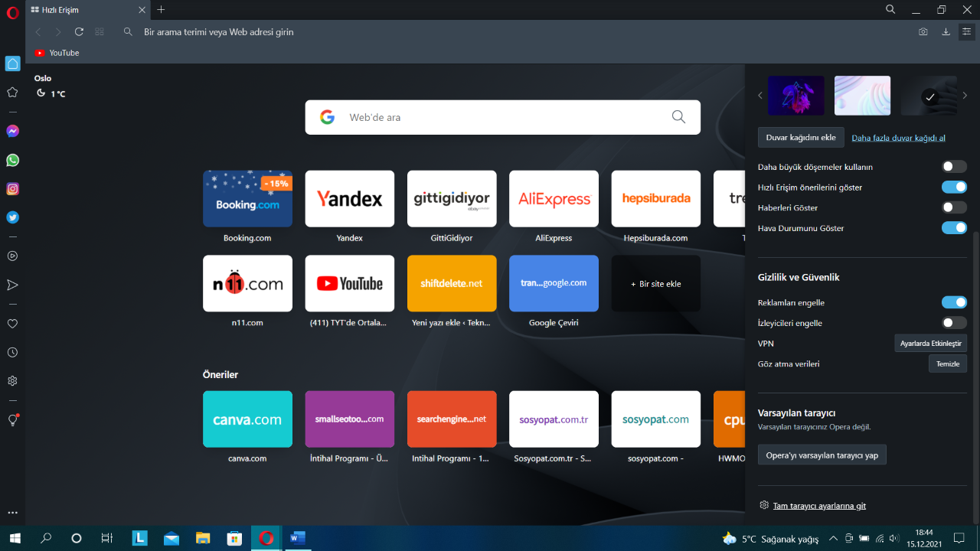The image size is (980, 551).
Task: Open the YouTube bookmark in bookmarks bar
Action: click(x=57, y=53)
